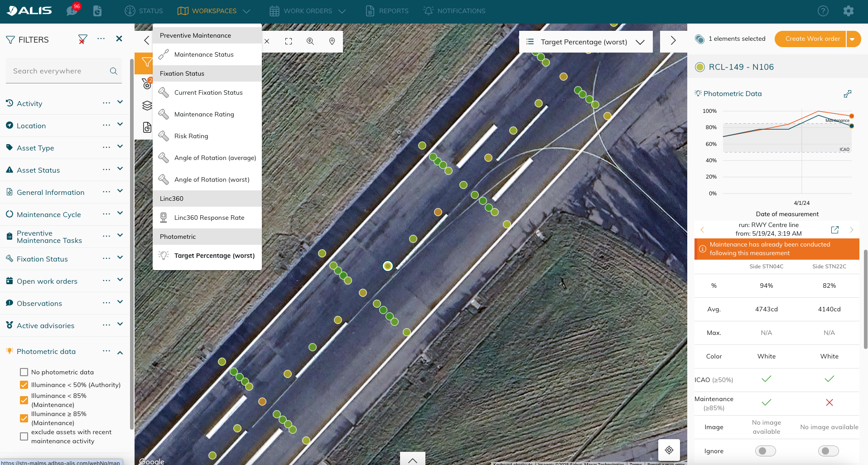Viewport: 868px width, 465px height.
Task: Expand the Asset Type filter section
Action: (120, 147)
